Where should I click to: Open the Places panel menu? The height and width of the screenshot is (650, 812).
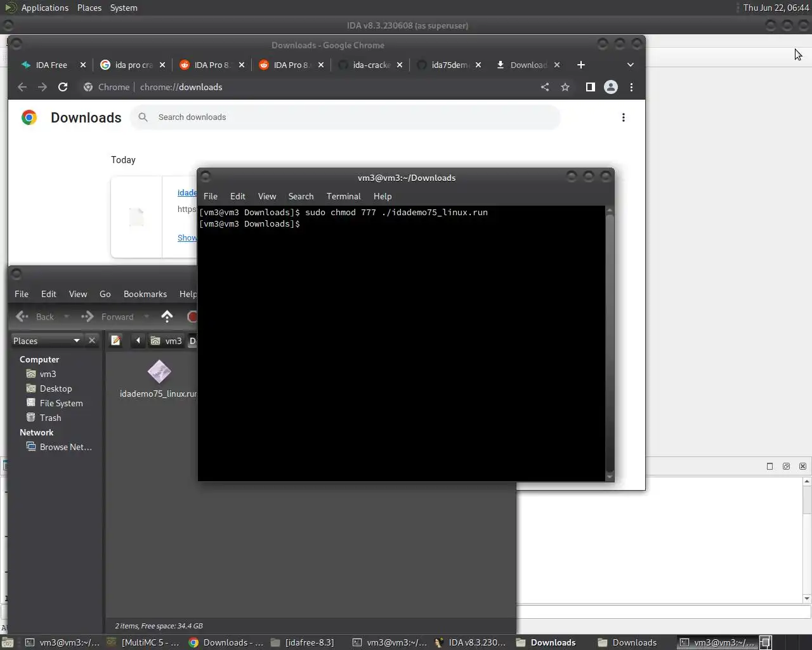pos(89,8)
